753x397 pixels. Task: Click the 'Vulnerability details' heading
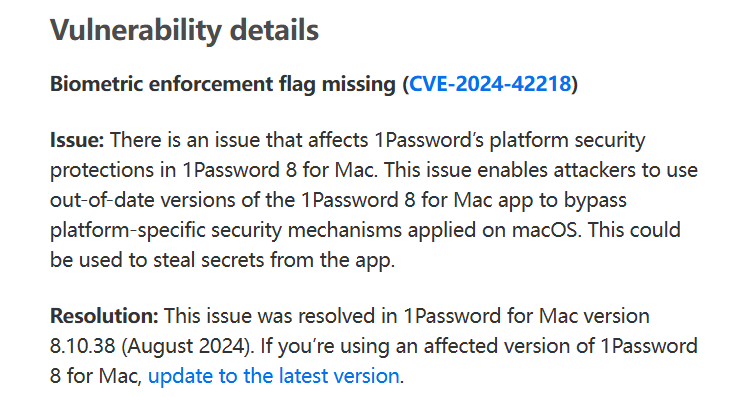pos(184,30)
